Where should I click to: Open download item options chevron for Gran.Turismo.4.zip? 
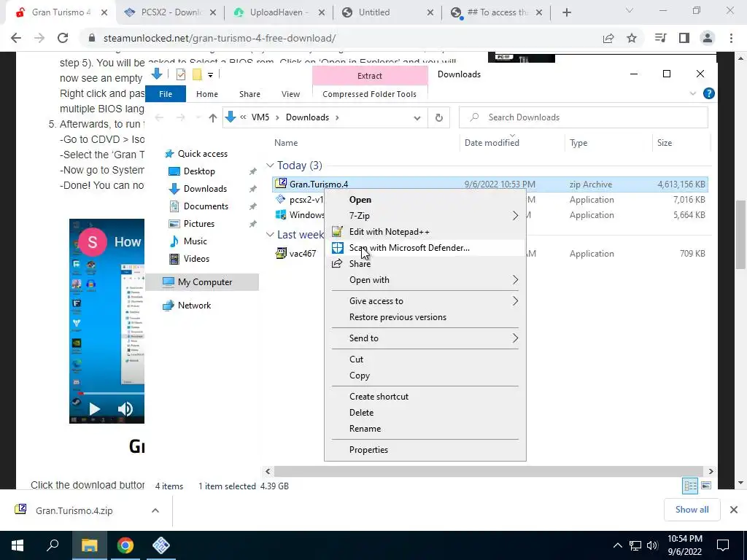[155, 510]
